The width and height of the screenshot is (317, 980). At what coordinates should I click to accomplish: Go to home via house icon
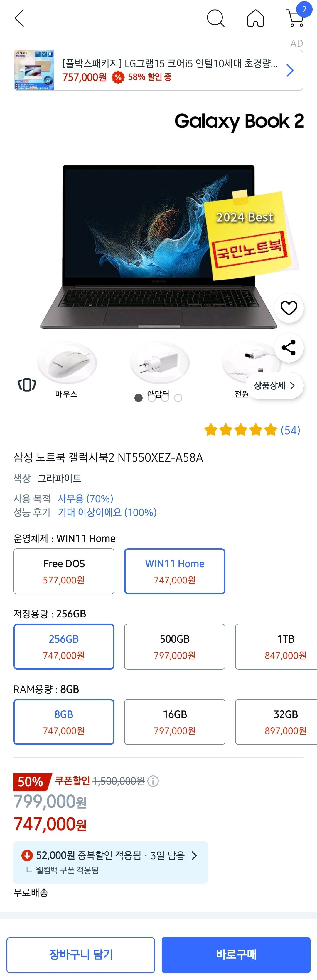(x=255, y=18)
